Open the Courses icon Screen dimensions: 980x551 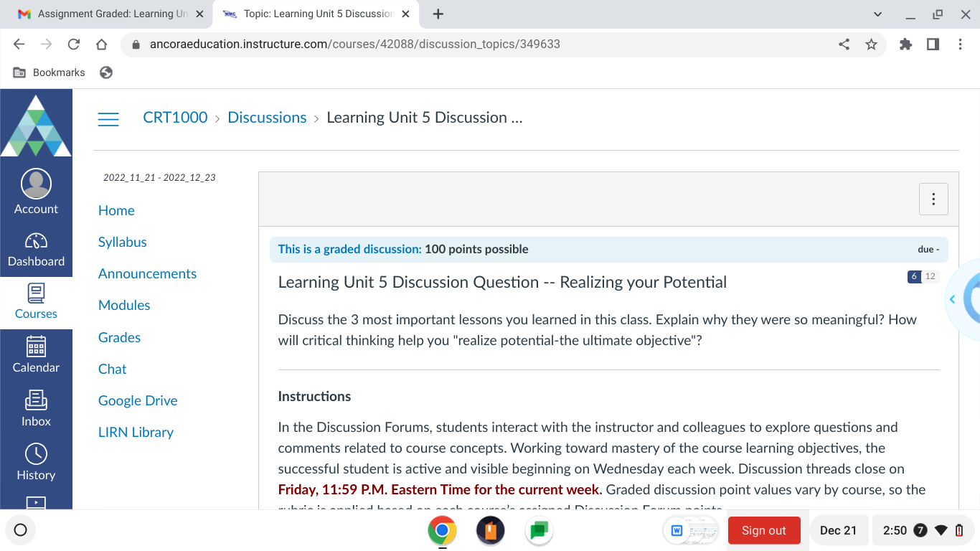(x=36, y=294)
